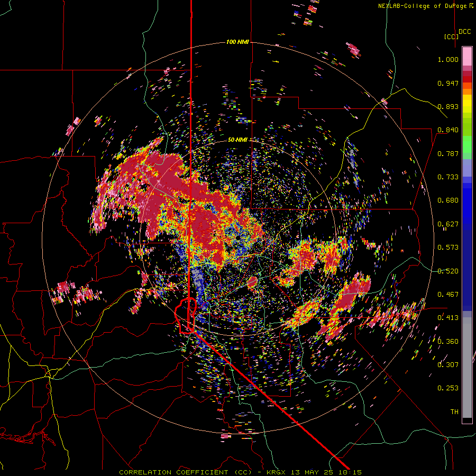Image resolution: width=476 pixels, height=476 pixels.
Task: Pick the bright green segment near 0.787
Action: tap(467, 144)
